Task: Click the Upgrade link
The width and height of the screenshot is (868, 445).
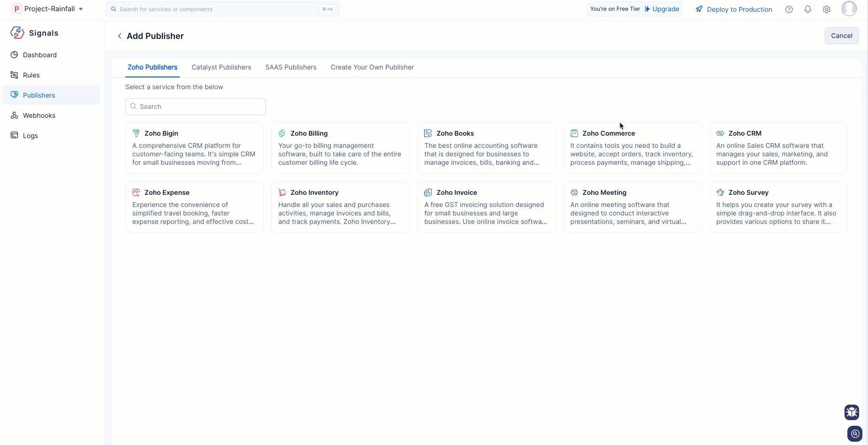Action: tap(662, 9)
